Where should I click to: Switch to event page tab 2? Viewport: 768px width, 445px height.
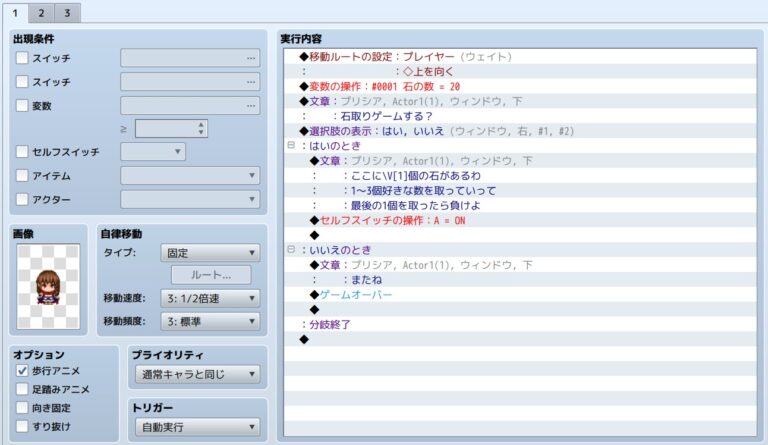pyautogui.click(x=41, y=13)
